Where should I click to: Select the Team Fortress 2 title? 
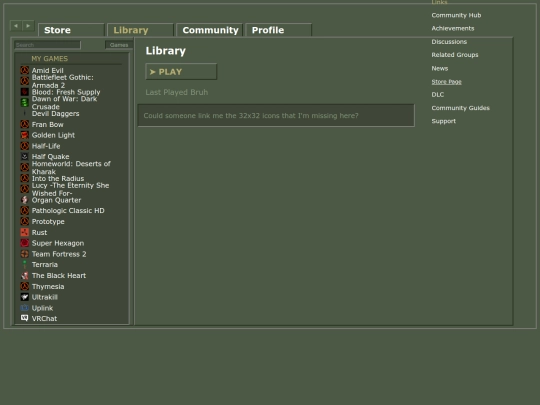click(x=59, y=254)
